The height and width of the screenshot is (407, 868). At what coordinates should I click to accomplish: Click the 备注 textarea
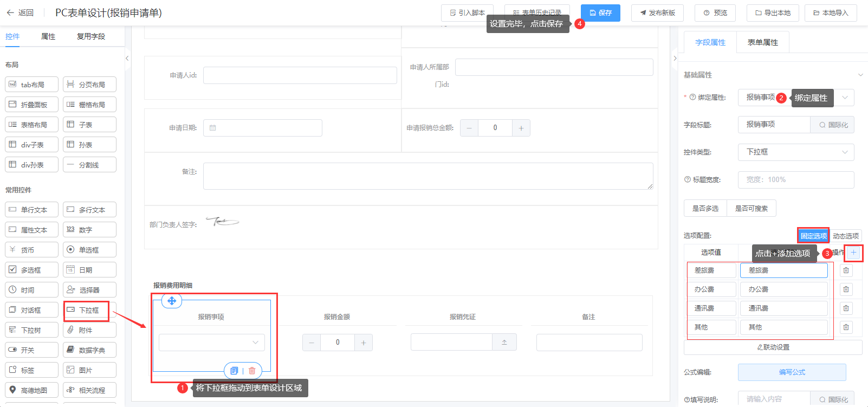(428, 176)
